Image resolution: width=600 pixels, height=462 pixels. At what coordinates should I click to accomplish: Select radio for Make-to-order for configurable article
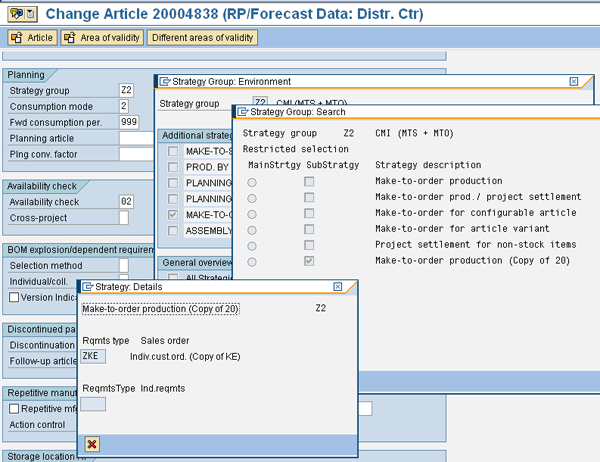252,213
